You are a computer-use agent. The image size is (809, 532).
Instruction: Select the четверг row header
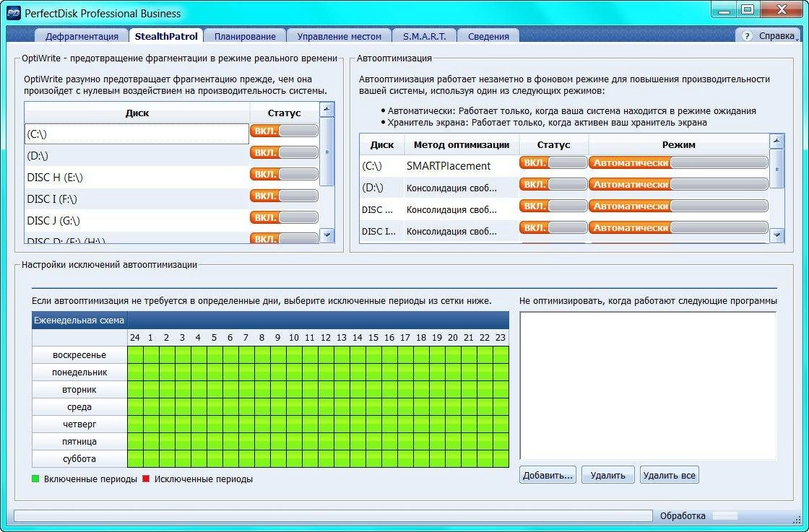coord(79,424)
